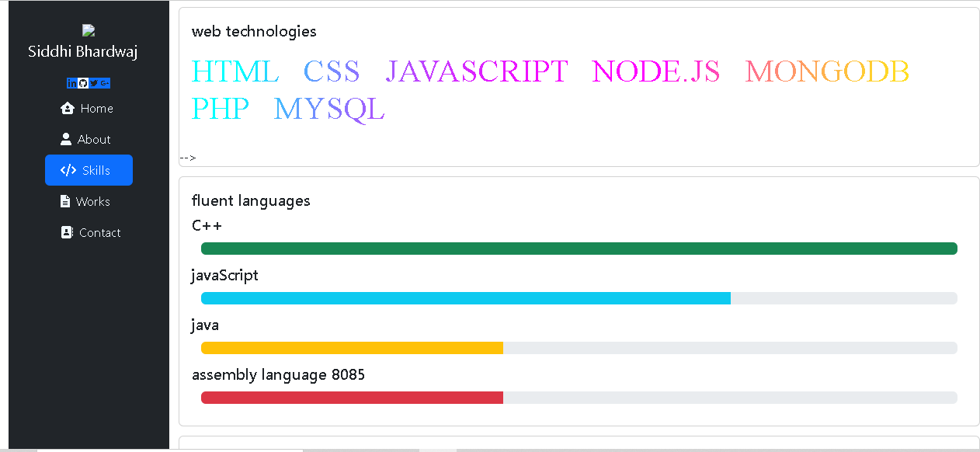This screenshot has height=452, width=980.
Task: Click the MYSQL gradient text
Action: (x=329, y=109)
